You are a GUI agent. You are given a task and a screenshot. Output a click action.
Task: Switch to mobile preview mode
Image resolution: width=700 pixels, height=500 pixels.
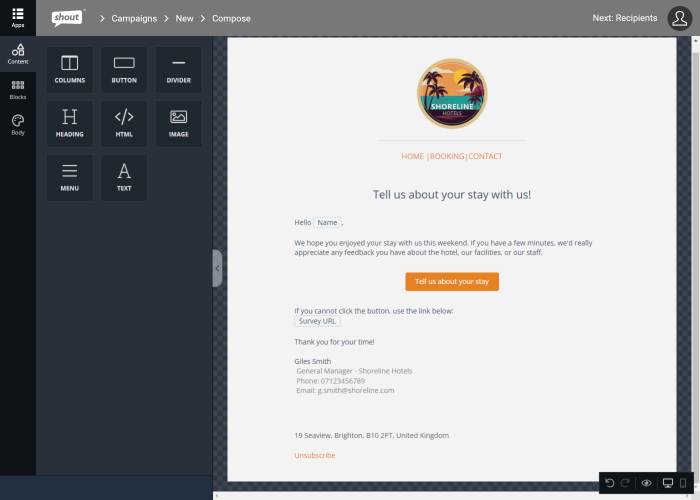[684, 483]
